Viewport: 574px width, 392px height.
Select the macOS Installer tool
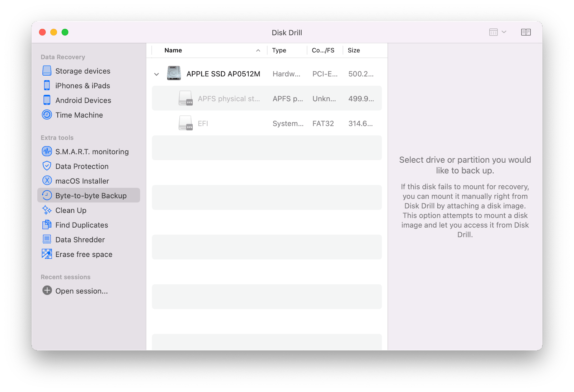82,181
